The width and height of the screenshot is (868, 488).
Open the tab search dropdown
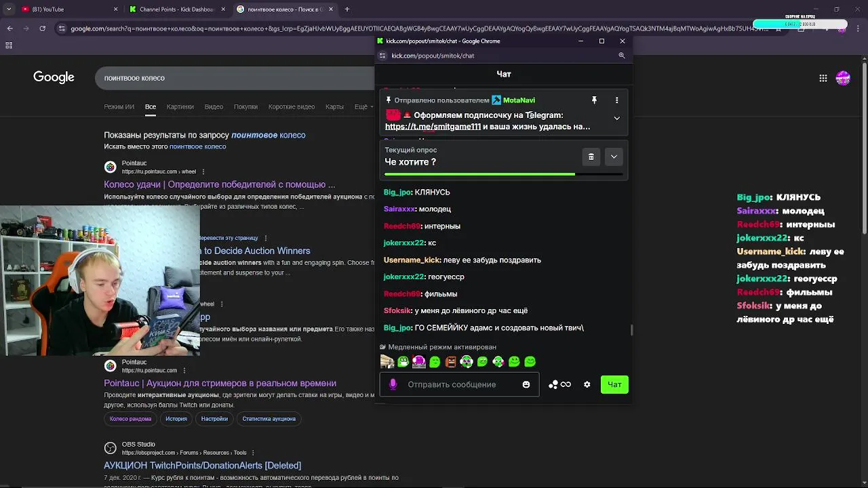8,9
